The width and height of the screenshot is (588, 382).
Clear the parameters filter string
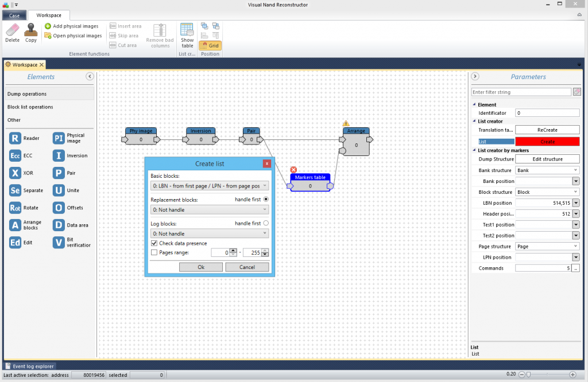(577, 92)
